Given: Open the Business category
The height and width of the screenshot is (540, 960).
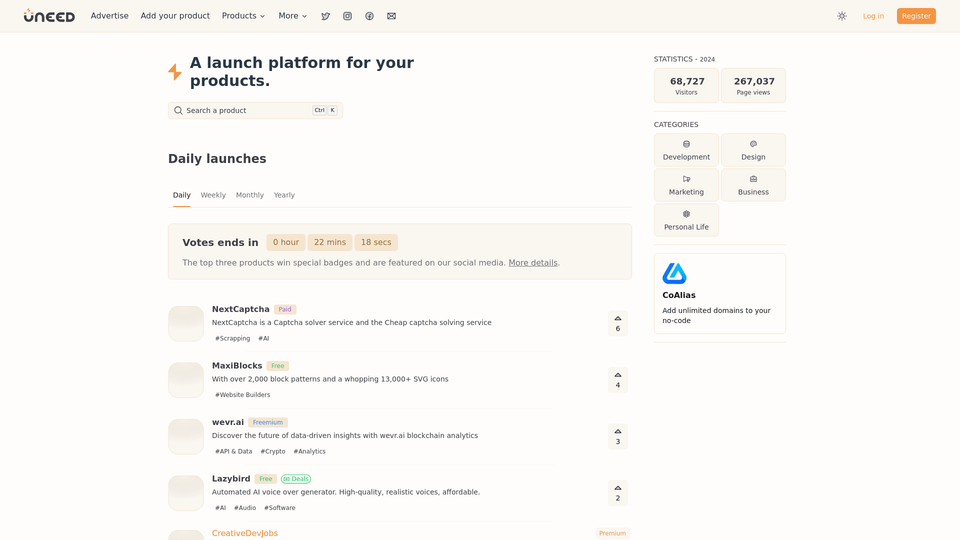Looking at the screenshot, I should tap(753, 185).
